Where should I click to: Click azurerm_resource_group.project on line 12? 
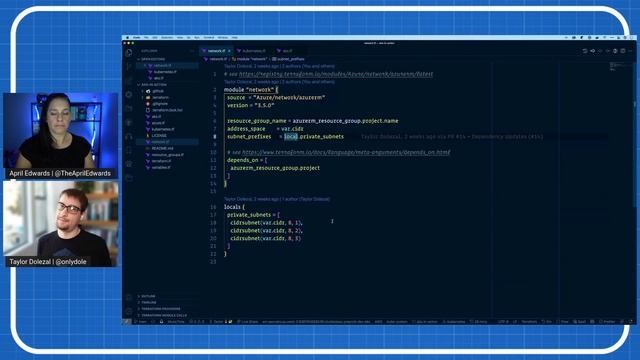(275, 168)
